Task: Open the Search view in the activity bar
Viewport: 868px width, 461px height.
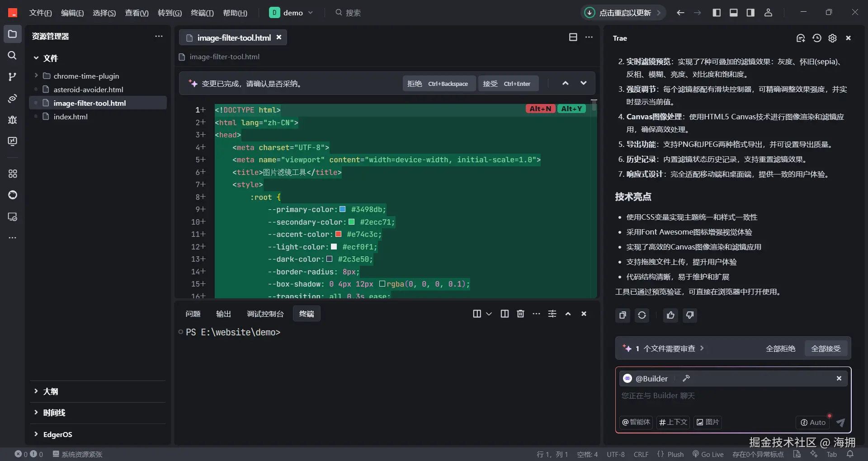Action: pyautogui.click(x=13, y=56)
